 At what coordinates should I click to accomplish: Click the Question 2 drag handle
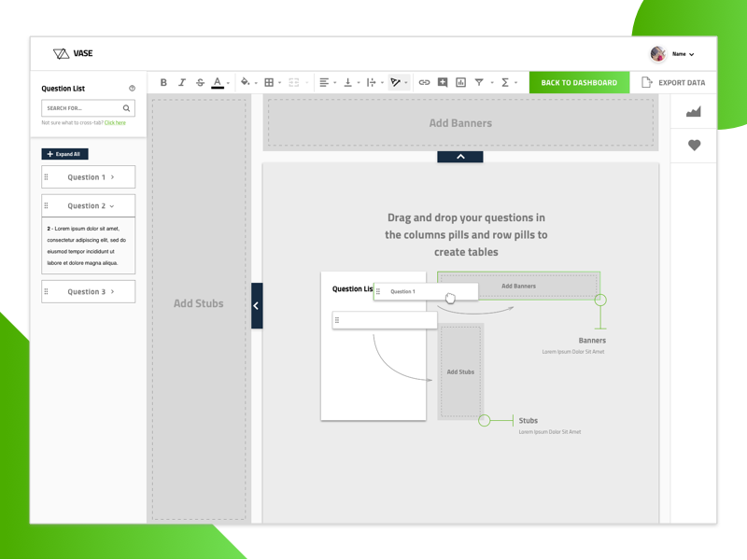46,205
